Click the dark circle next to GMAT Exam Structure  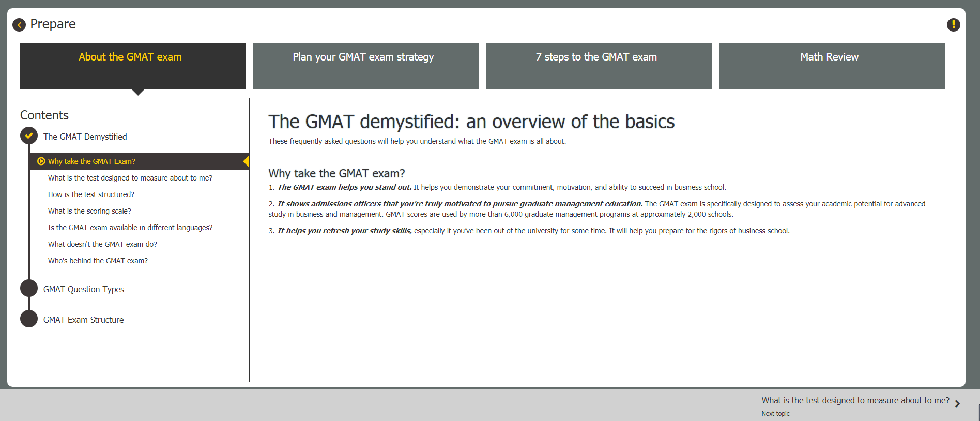pos(29,319)
